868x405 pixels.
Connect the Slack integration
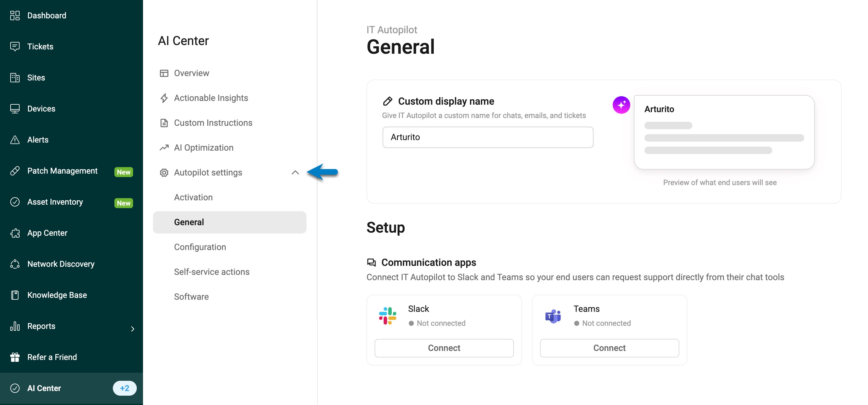point(444,348)
